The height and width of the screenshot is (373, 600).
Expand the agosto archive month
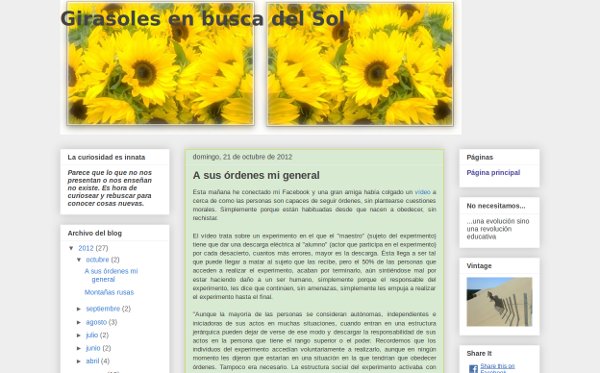click(x=79, y=322)
